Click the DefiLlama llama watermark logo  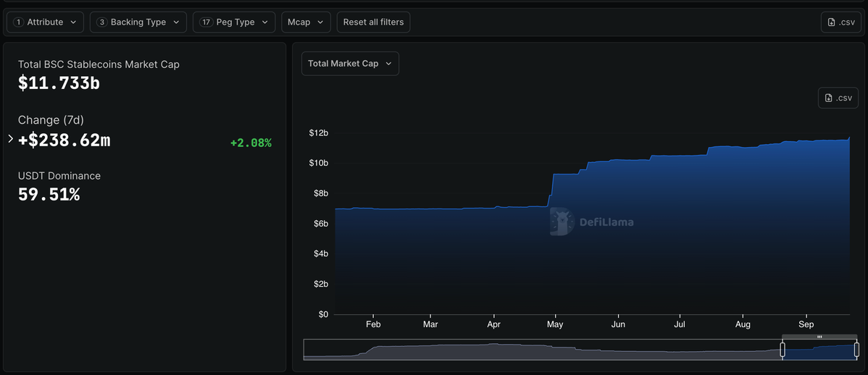pyautogui.click(x=562, y=222)
